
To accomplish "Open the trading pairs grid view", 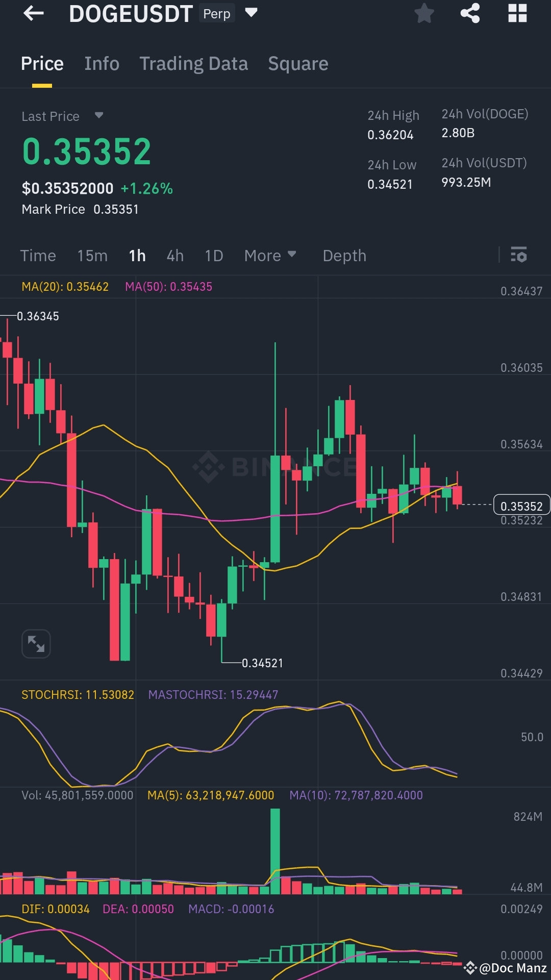I will [517, 14].
